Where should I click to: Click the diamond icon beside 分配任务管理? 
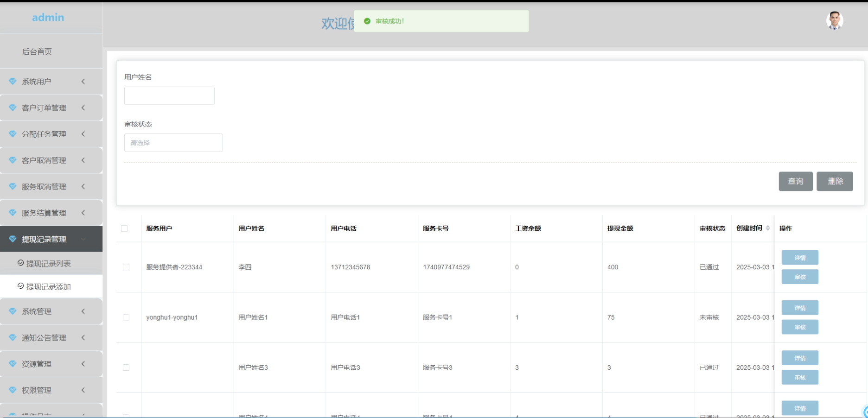(x=13, y=134)
